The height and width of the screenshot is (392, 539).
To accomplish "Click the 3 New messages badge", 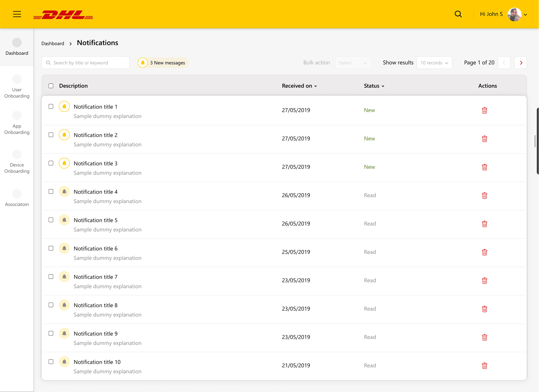I will click(x=163, y=63).
